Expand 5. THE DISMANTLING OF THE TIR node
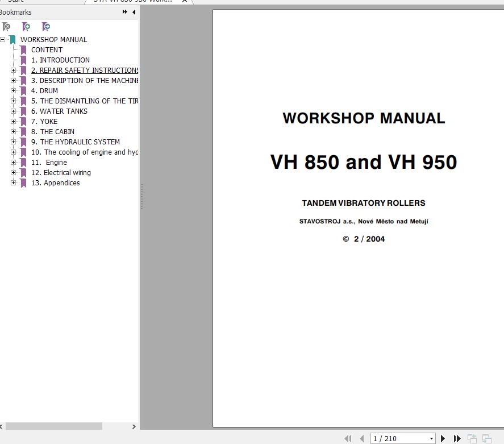 coord(13,101)
